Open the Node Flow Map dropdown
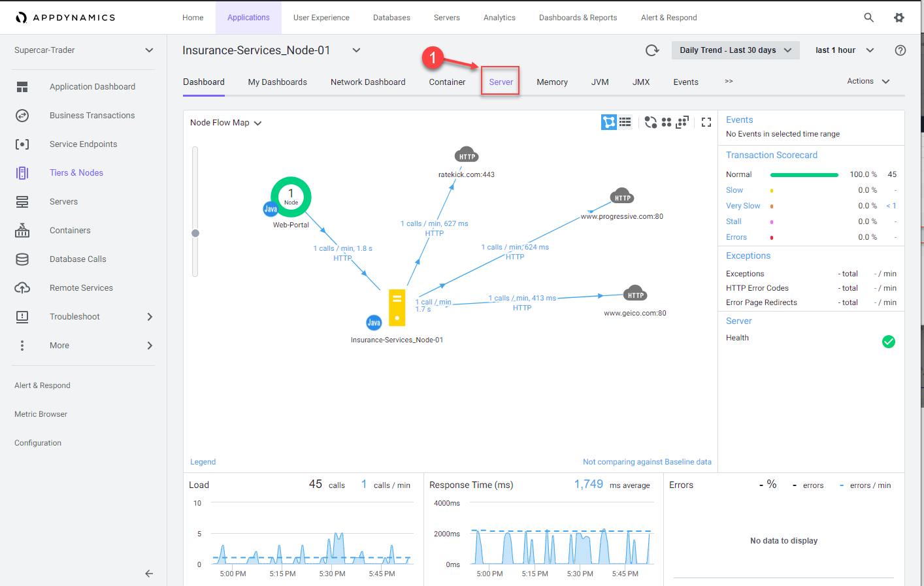The width and height of the screenshot is (924, 586). pyautogui.click(x=226, y=123)
